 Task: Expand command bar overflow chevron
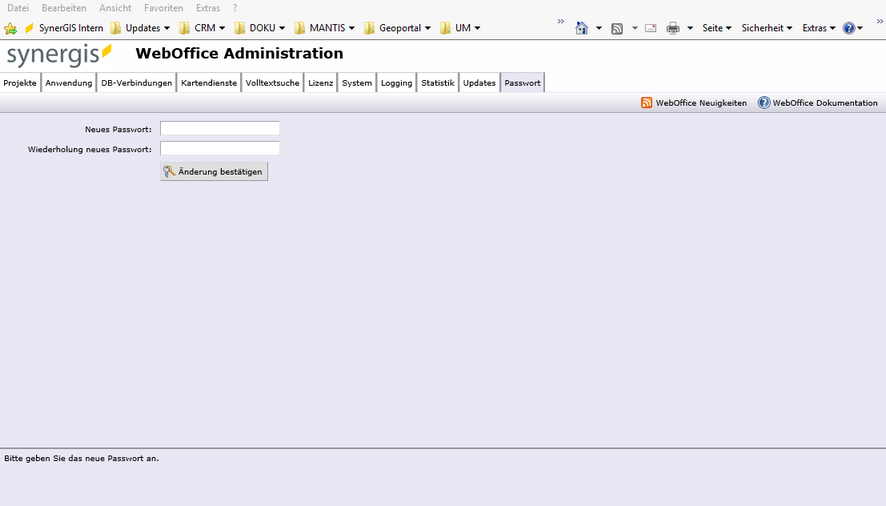pyautogui.click(x=880, y=21)
